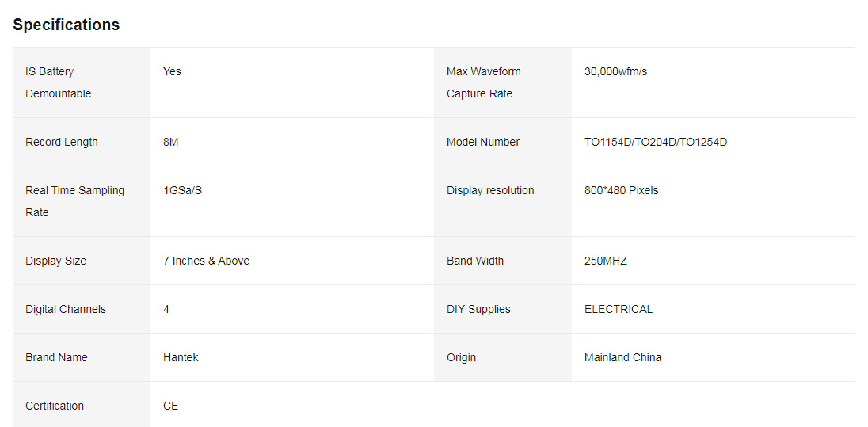This screenshot has height=427, width=868.
Task: Click the Specifications heading
Action: click(x=66, y=25)
